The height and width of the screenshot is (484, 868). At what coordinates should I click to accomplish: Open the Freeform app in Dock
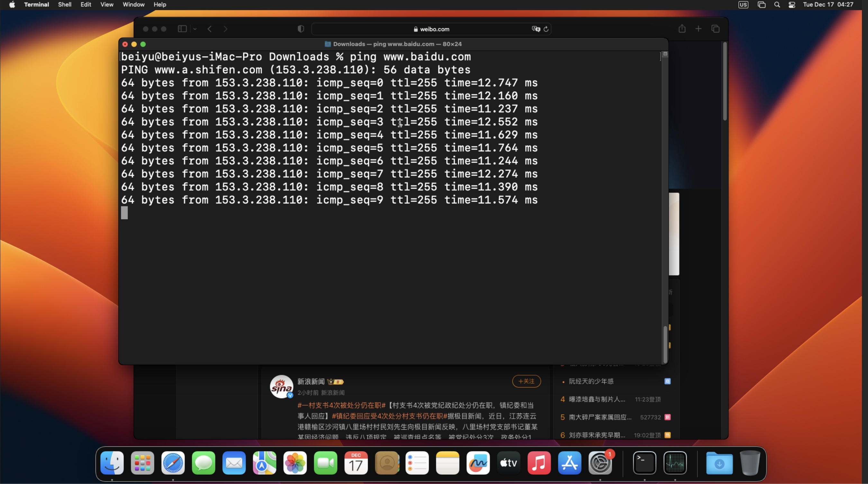tap(478, 463)
